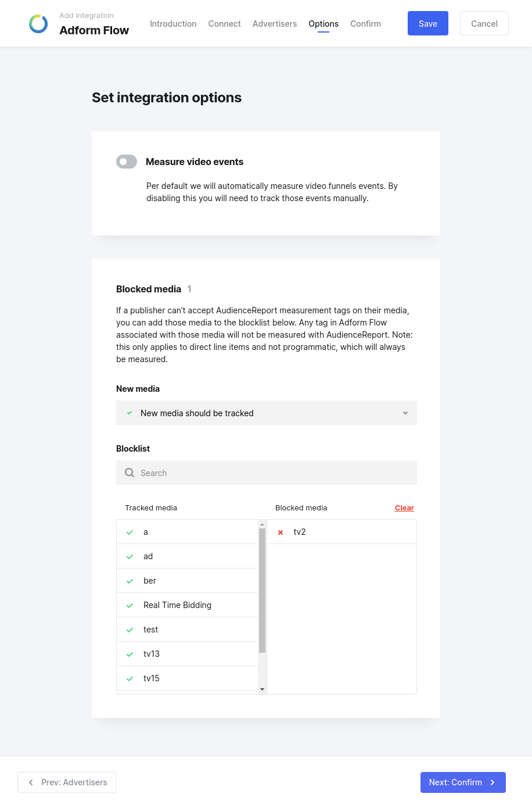The height and width of the screenshot is (808, 532).
Task: Click the green checkmark beside tv13
Action: [x=130, y=655]
